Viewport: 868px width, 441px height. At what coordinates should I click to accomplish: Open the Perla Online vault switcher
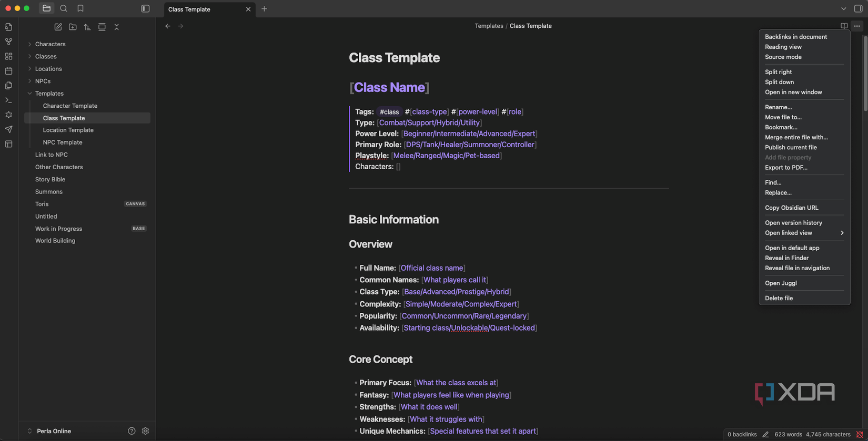pos(54,431)
